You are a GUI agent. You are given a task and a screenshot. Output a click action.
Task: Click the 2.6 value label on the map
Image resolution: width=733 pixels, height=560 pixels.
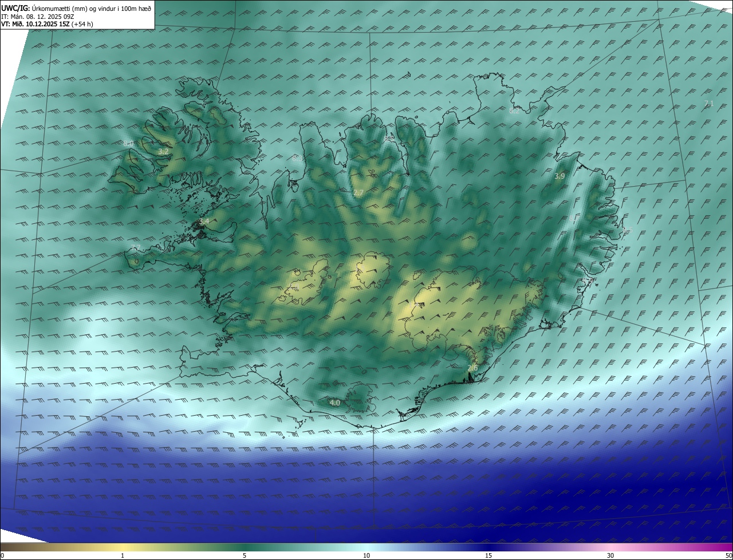(x=472, y=368)
